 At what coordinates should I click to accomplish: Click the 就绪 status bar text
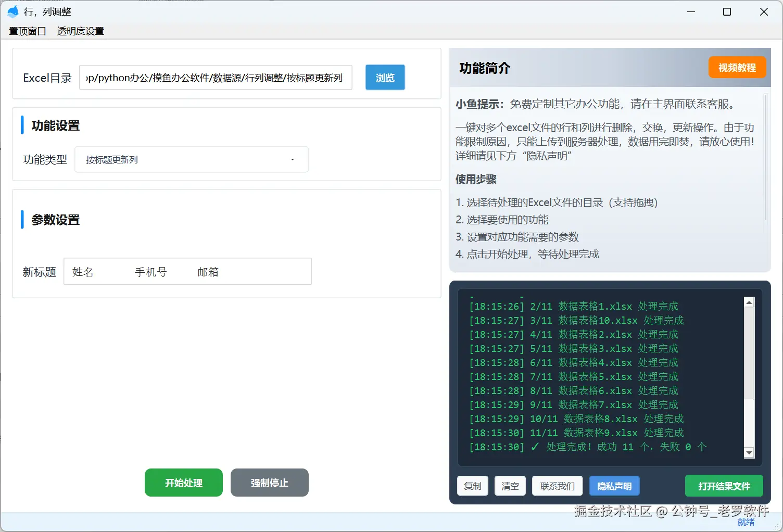746,522
